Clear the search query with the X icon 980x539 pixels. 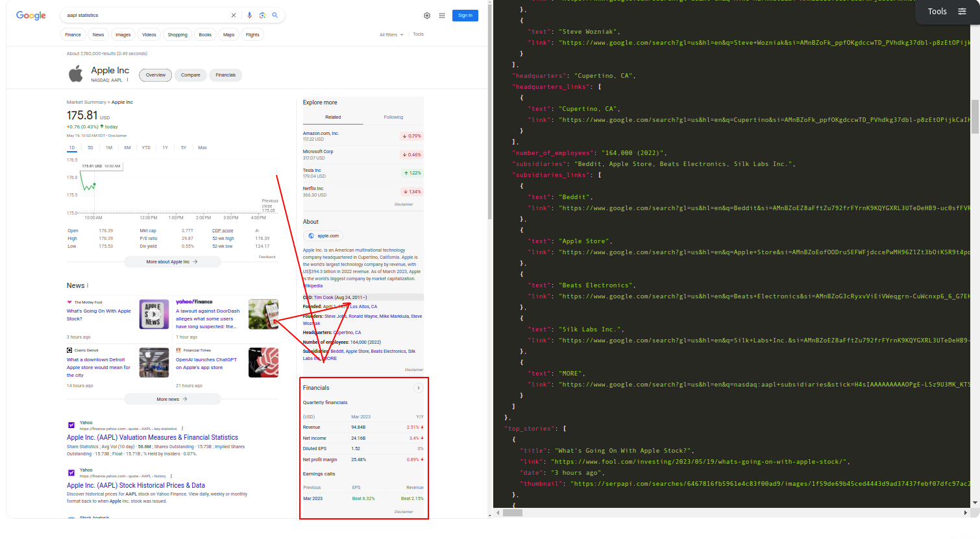(x=234, y=15)
